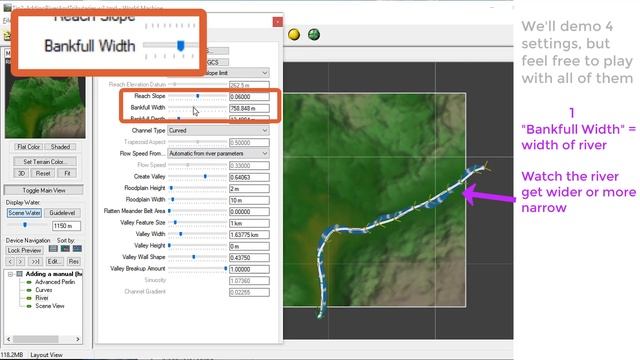Open the slope limit dropdown

coord(237,73)
